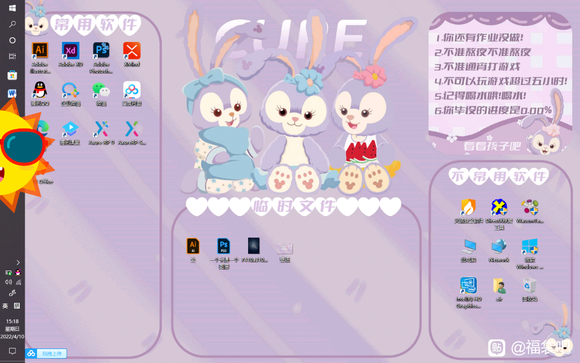The image size is (580, 363).
Task: Open Task View on taskbar
Action: [12, 56]
